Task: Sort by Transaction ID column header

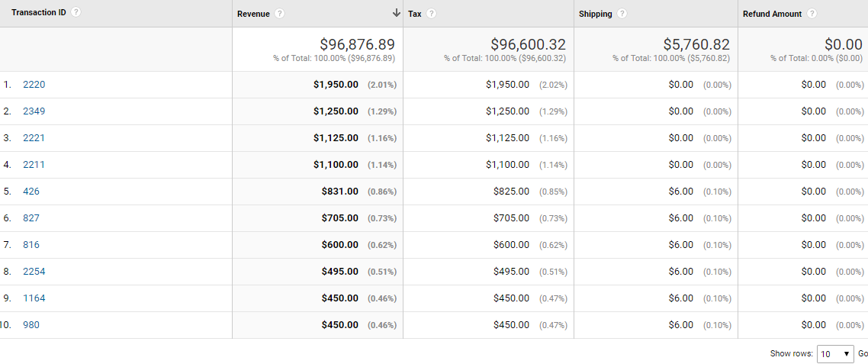Action: pyautogui.click(x=39, y=12)
